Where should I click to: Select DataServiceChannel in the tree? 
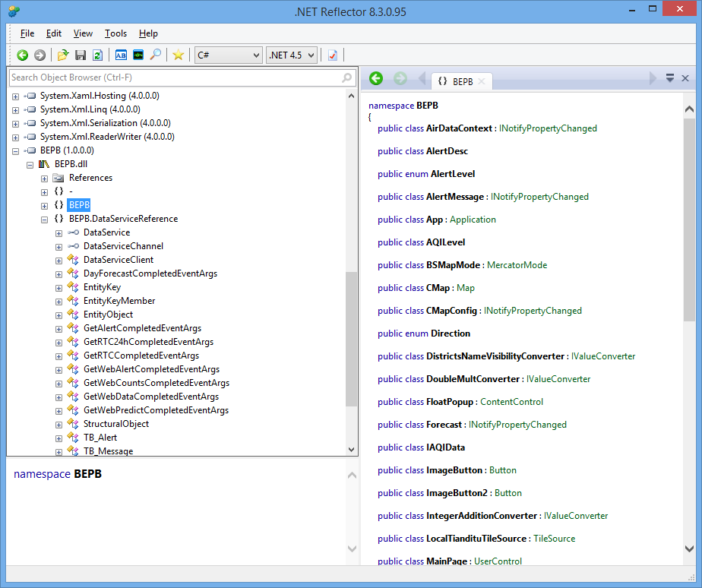[x=124, y=246]
